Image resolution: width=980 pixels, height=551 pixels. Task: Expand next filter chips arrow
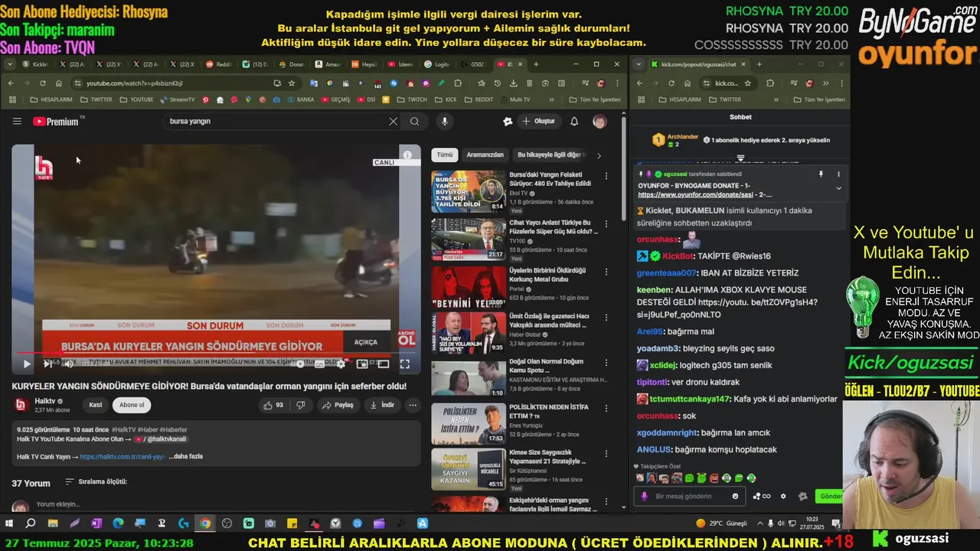(x=599, y=155)
